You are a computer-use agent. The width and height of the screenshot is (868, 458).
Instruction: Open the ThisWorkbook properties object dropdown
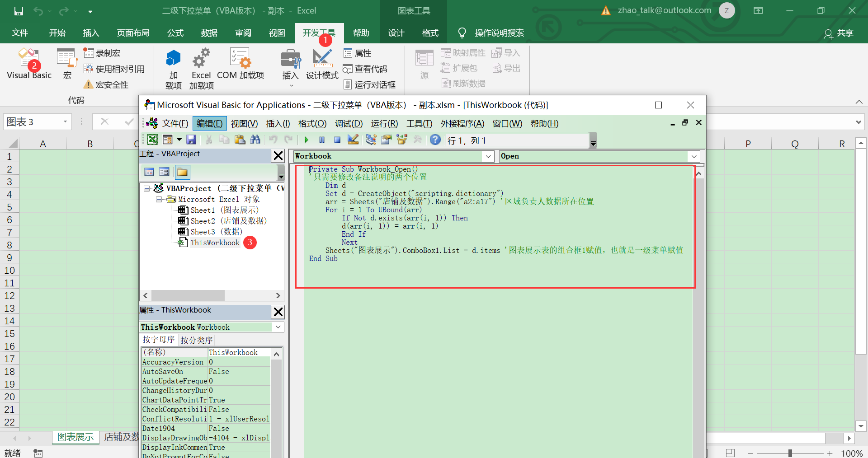pyautogui.click(x=278, y=327)
